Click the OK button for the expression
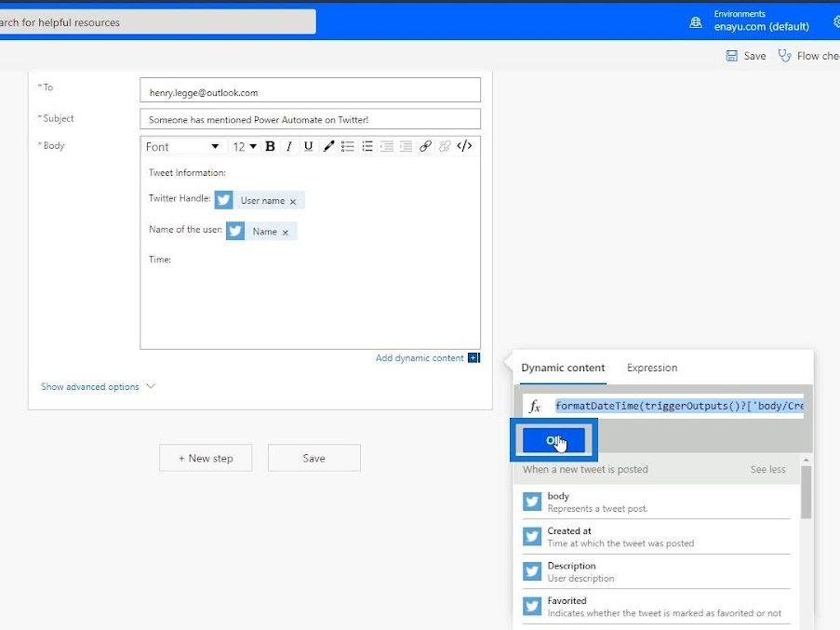The width and height of the screenshot is (840, 630). pos(553,440)
